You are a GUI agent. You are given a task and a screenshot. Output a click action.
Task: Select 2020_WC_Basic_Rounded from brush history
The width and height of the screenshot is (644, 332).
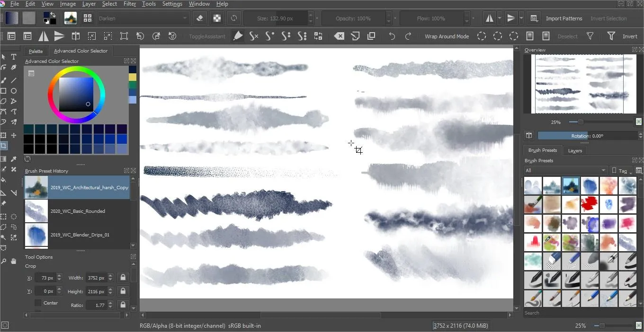[77, 211]
